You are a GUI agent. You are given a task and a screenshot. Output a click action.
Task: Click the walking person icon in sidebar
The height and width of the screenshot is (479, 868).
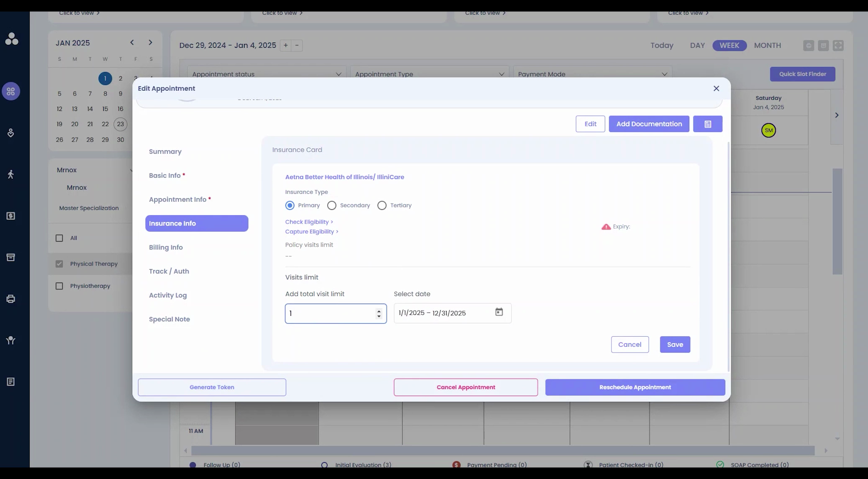(11, 174)
